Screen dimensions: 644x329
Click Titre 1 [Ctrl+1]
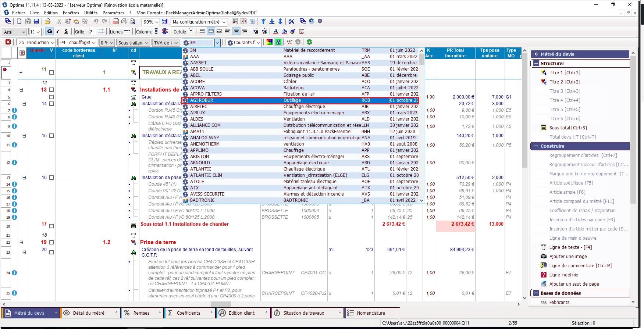pos(565,72)
